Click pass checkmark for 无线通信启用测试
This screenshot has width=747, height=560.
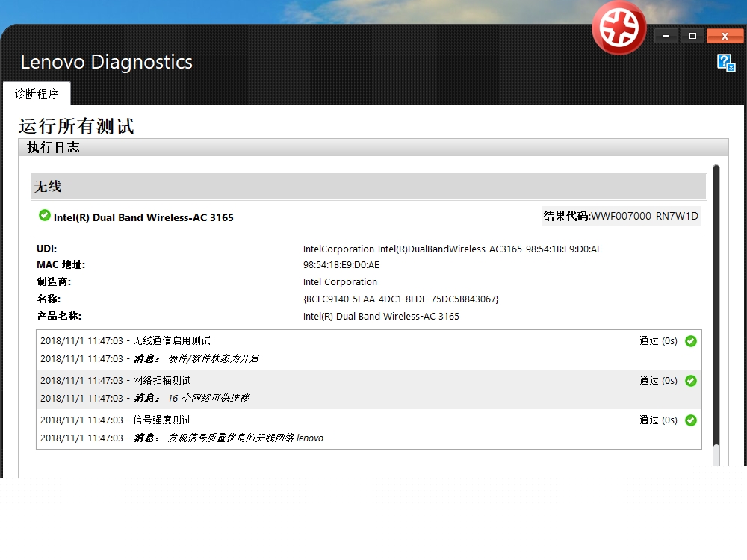(x=690, y=341)
